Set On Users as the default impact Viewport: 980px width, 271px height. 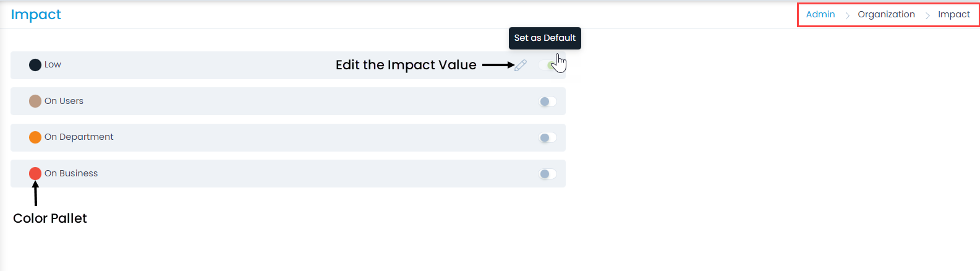pos(547,101)
